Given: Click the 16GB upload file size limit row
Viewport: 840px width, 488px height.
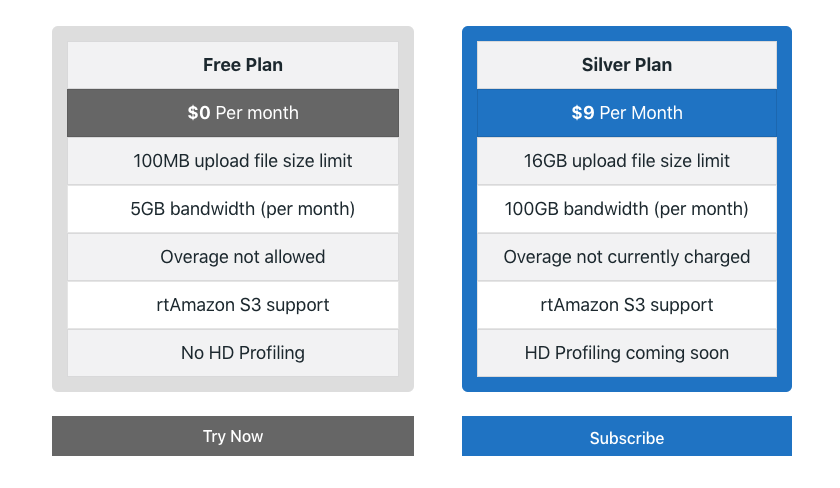Looking at the screenshot, I should (626, 161).
